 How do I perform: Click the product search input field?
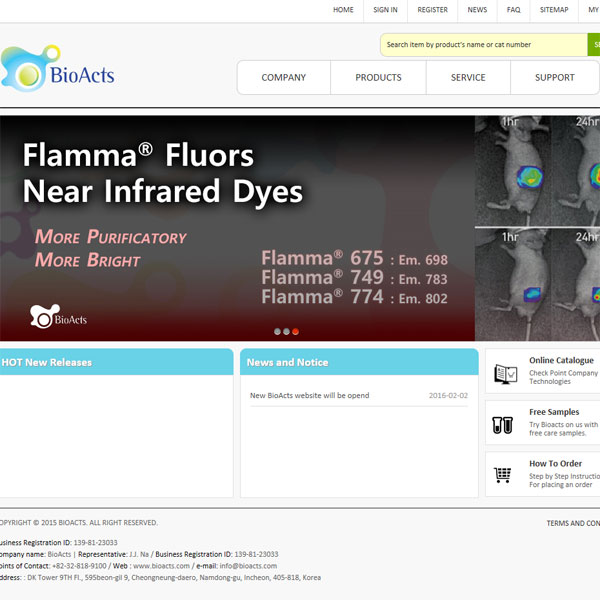(x=484, y=45)
